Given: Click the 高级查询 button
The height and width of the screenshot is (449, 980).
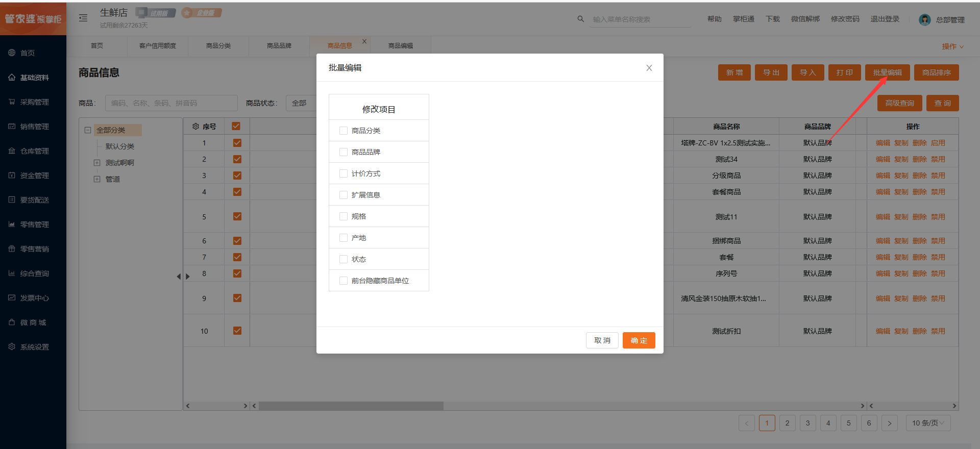Looking at the screenshot, I should click(x=900, y=103).
